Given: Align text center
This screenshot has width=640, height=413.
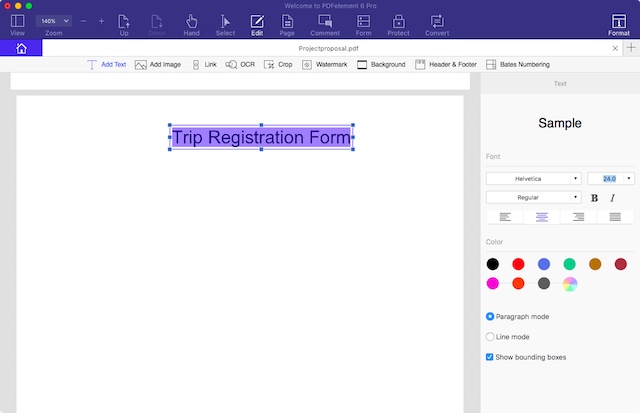Looking at the screenshot, I should pos(542,217).
